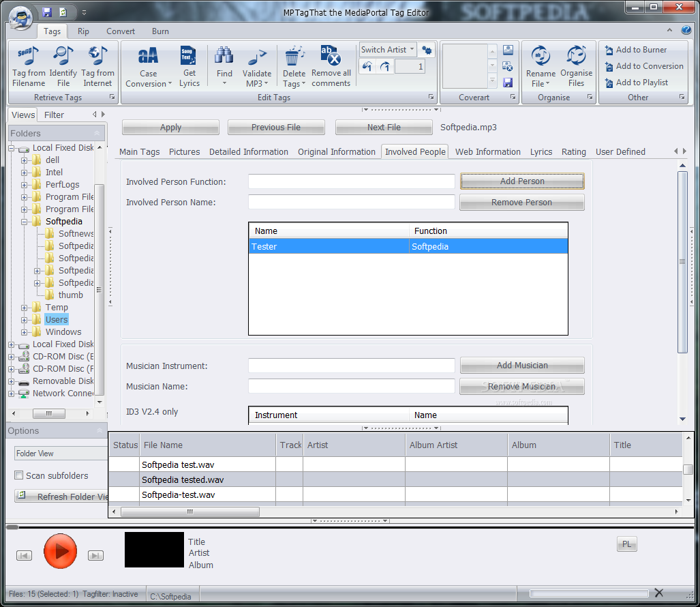Click the script gears icon beside Switch Artist
This screenshot has height=607, width=700.
[427, 50]
